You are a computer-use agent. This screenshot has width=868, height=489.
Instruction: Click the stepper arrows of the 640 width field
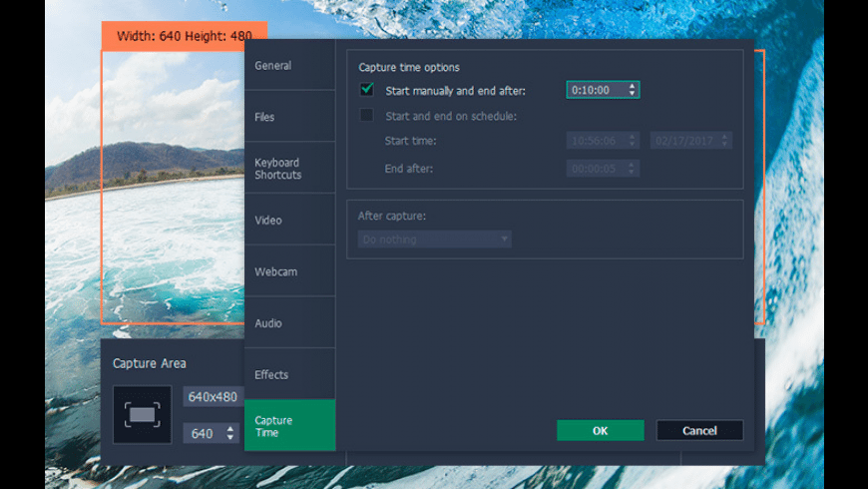click(230, 433)
